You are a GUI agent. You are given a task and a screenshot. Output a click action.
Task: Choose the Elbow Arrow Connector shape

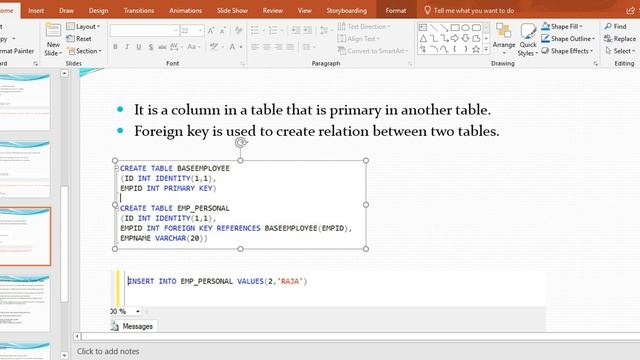pyautogui.click(x=444, y=39)
